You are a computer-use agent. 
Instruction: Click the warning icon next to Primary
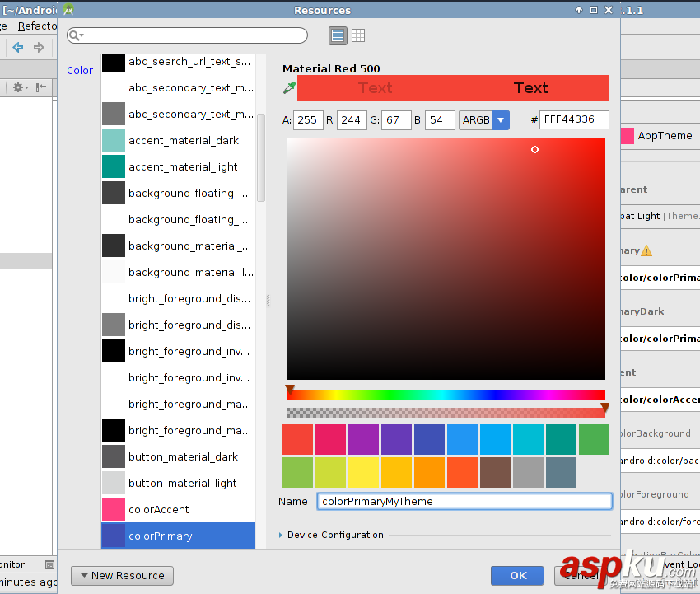646,250
